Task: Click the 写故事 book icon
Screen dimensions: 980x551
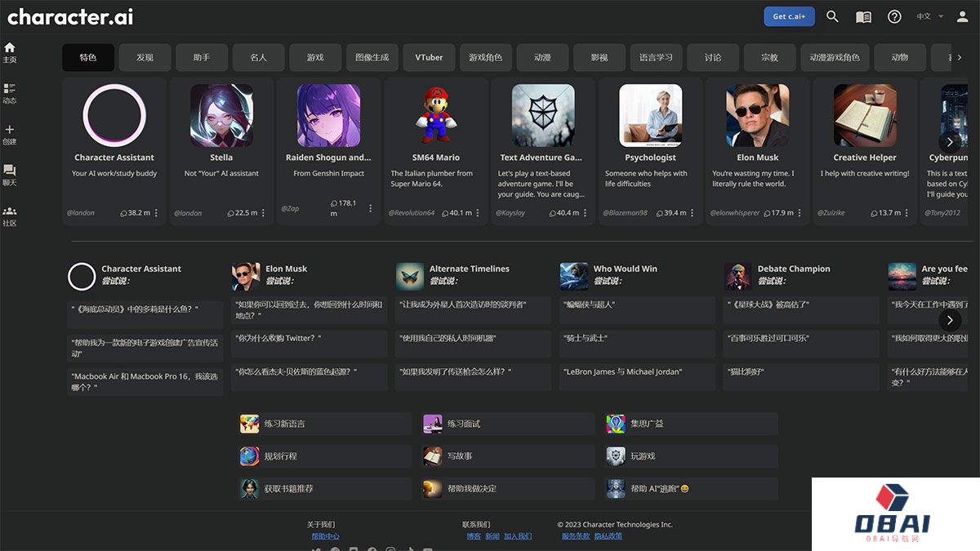Action: click(x=432, y=456)
